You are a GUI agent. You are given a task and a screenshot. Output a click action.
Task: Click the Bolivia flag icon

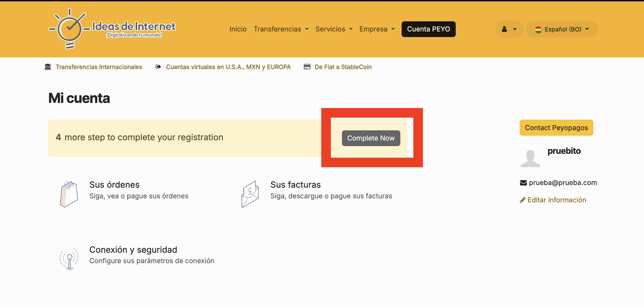click(x=538, y=30)
